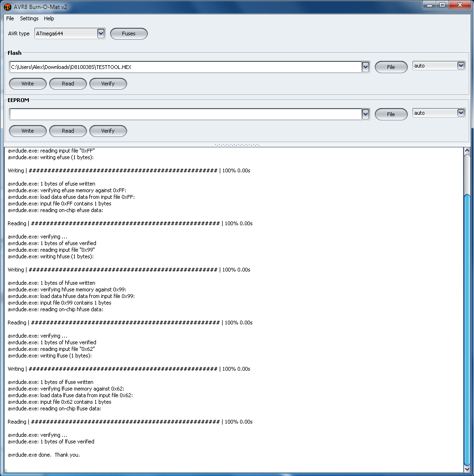Click the AVR8 Burn-O-Mat title bar icon
474x476 pixels.
[x=8, y=7]
